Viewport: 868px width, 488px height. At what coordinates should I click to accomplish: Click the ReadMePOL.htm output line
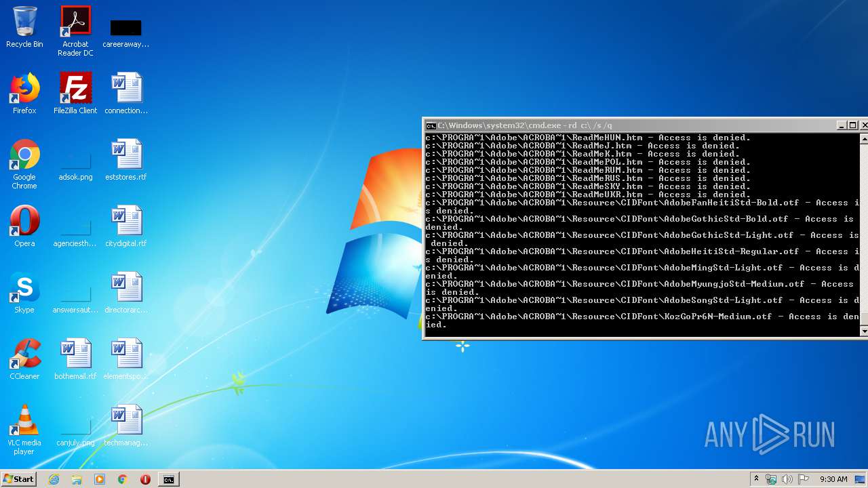pos(588,162)
